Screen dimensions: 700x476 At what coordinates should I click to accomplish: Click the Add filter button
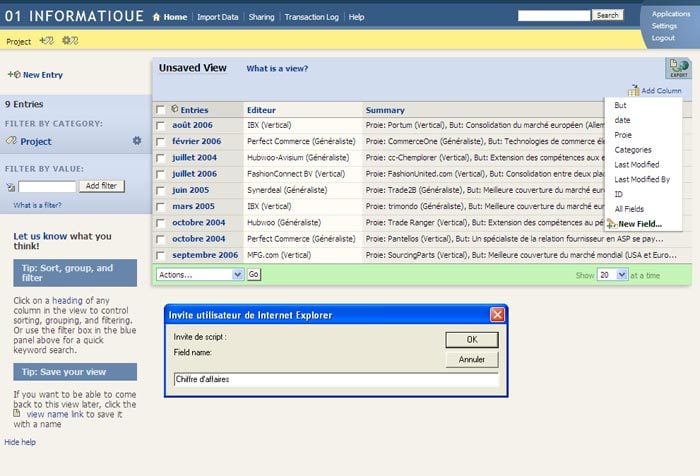pyautogui.click(x=103, y=186)
